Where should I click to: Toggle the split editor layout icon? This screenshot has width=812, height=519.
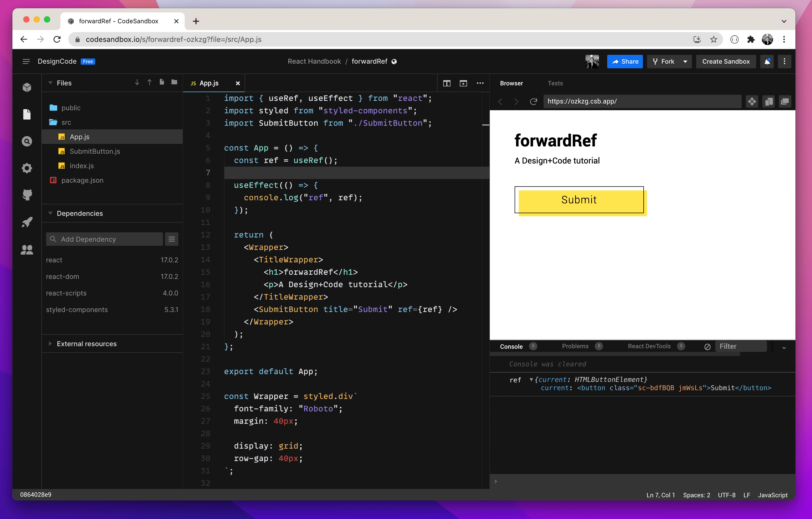coord(447,83)
